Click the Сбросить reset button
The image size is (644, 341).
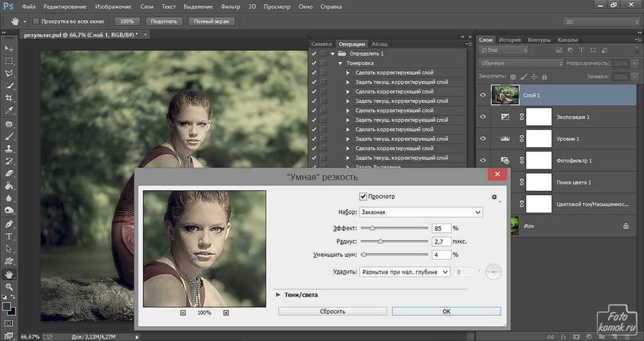pyautogui.click(x=333, y=311)
